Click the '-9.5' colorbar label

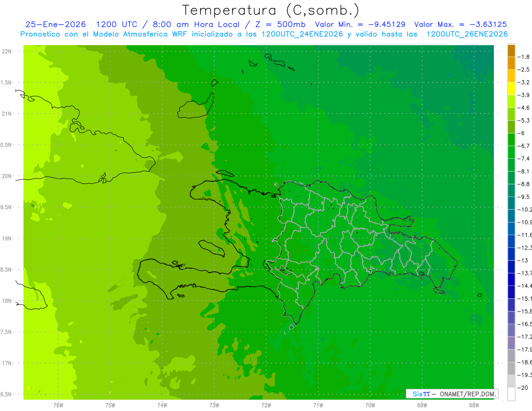pyautogui.click(x=524, y=197)
